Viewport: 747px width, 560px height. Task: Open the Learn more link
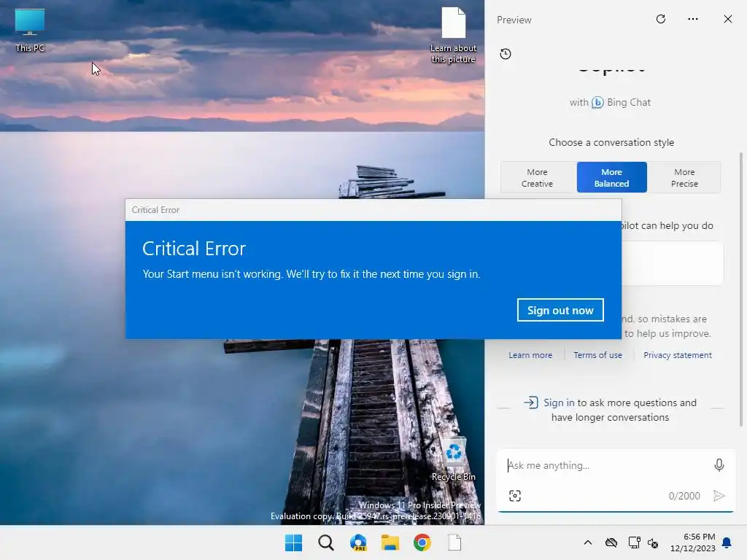[x=530, y=355]
